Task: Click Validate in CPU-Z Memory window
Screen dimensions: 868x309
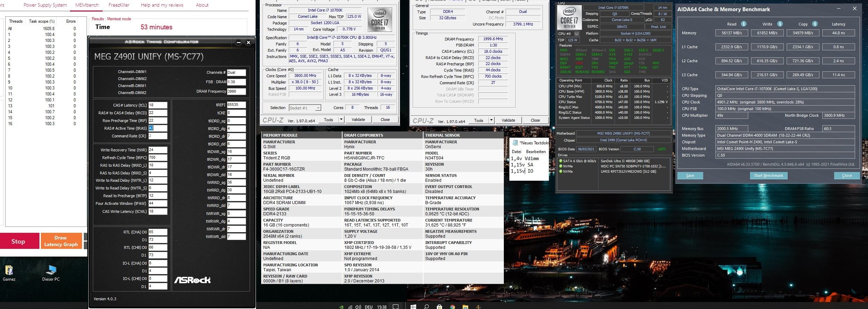Action: coord(508,120)
